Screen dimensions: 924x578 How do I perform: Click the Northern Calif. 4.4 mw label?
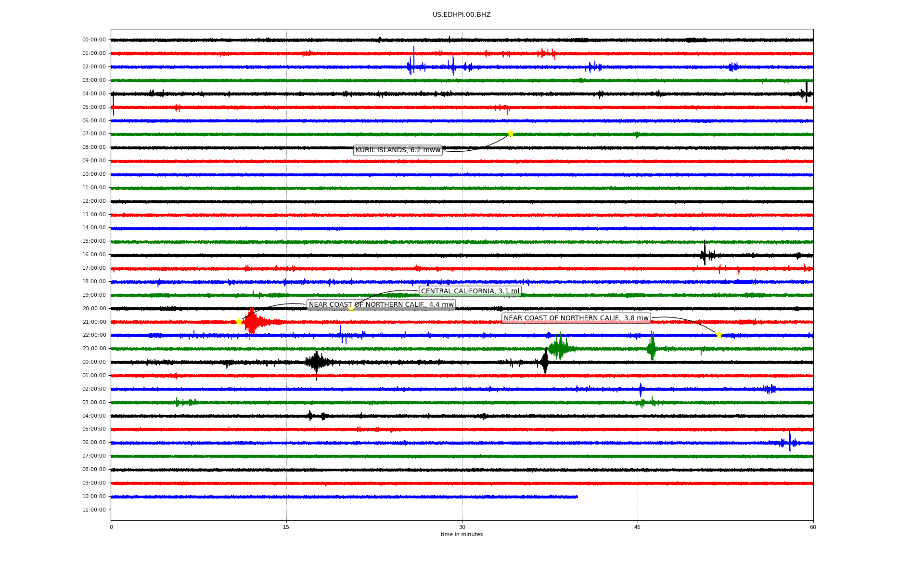coord(381,304)
